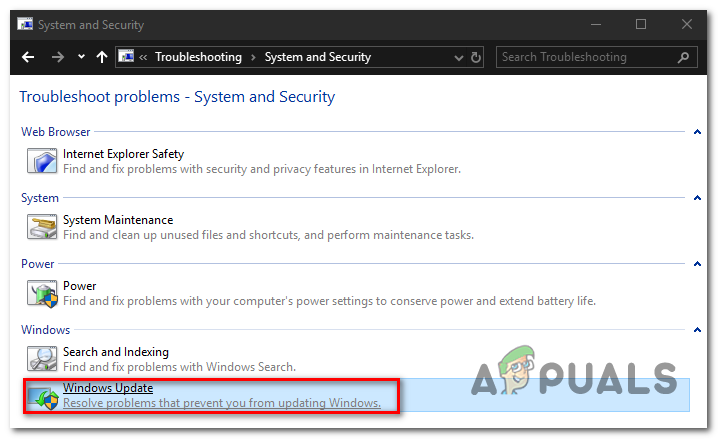Viewport: 718px width, 439px height.
Task: Collapse the Power group
Action: click(x=696, y=264)
